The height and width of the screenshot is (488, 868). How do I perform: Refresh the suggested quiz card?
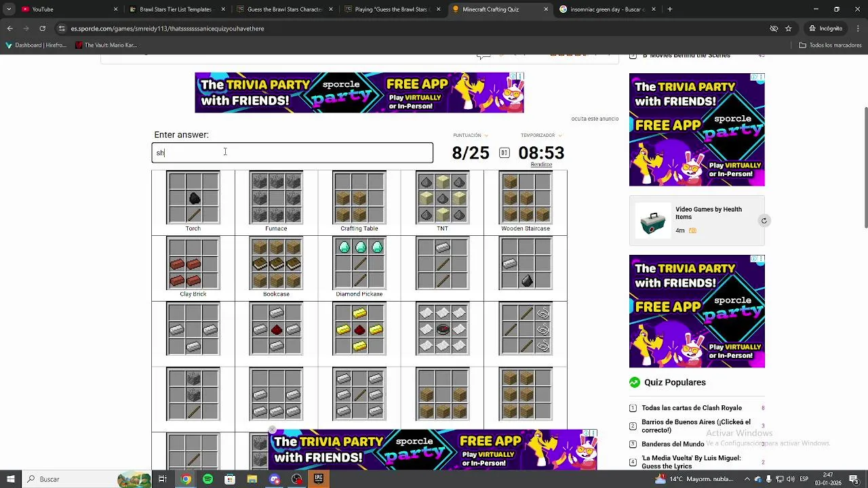click(764, 221)
